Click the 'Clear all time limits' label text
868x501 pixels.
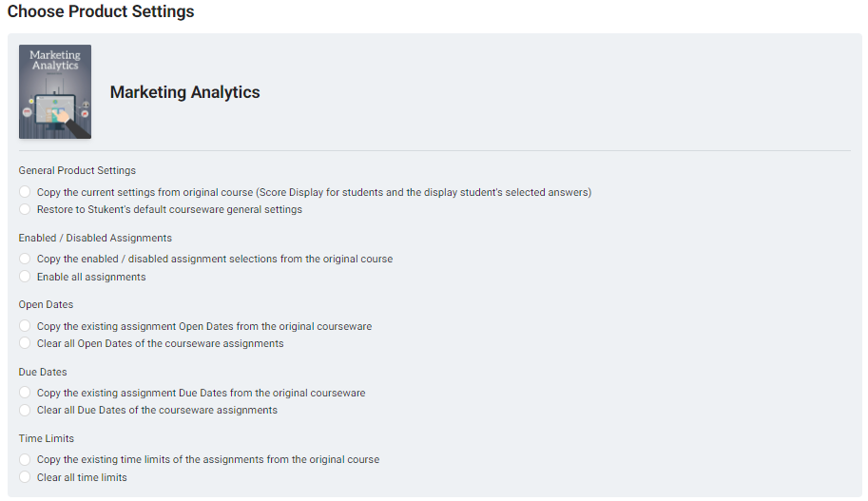click(82, 477)
